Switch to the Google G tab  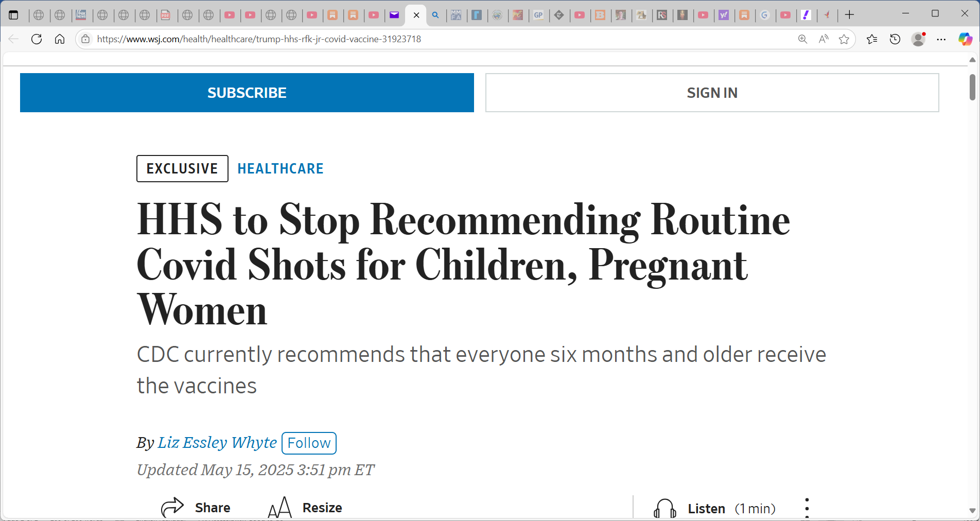(x=765, y=15)
